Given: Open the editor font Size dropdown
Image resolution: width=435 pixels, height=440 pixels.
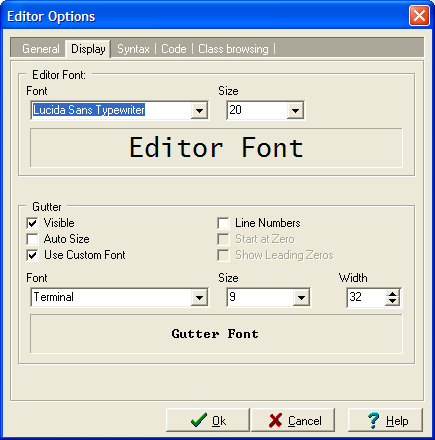Looking at the screenshot, I should point(295,110).
